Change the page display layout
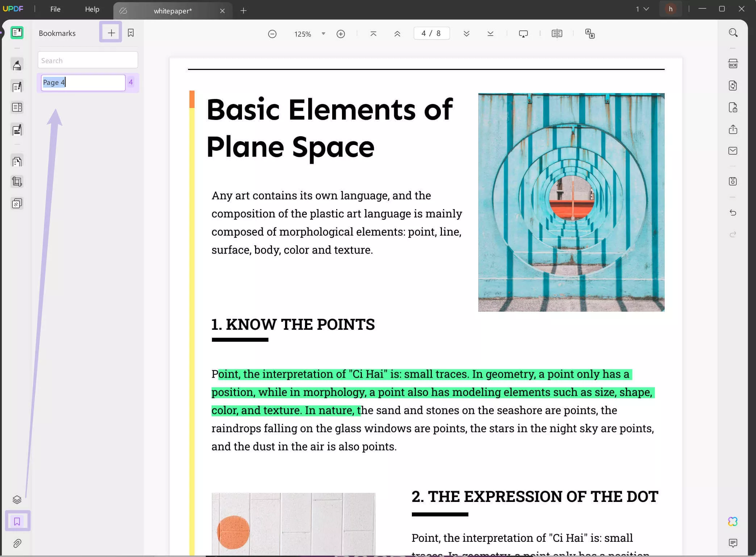The height and width of the screenshot is (557, 756). (556, 34)
